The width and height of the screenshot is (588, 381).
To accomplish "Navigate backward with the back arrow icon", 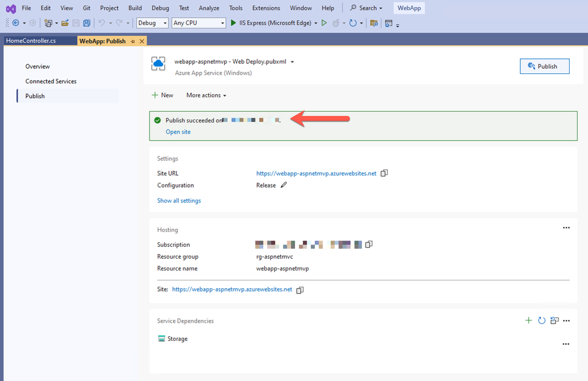I will tap(16, 23).
